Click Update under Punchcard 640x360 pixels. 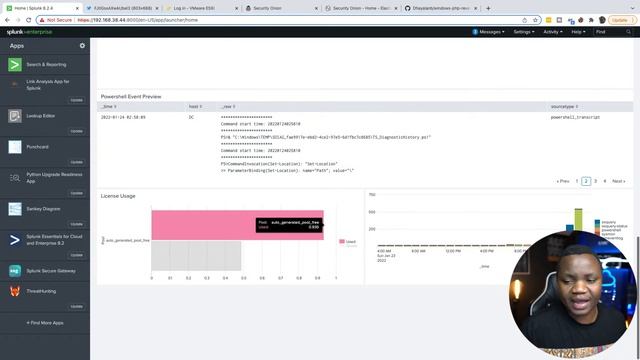[76, 162]
